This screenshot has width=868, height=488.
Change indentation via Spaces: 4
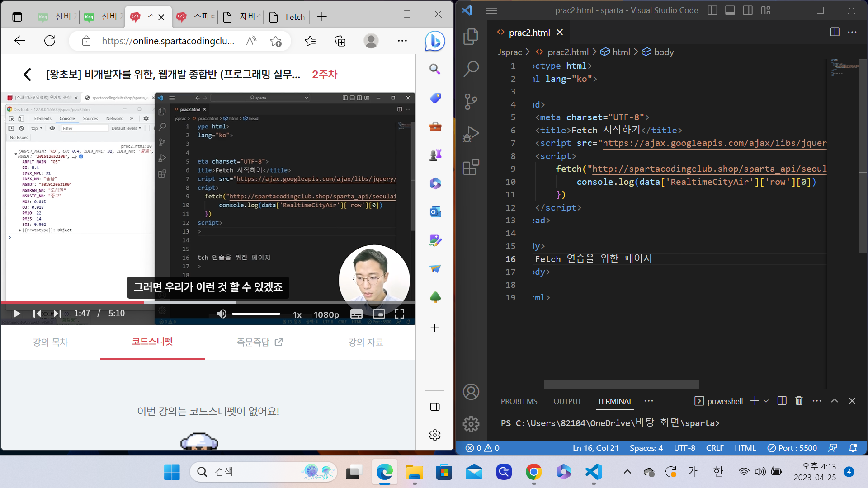[x=646, y=448]
